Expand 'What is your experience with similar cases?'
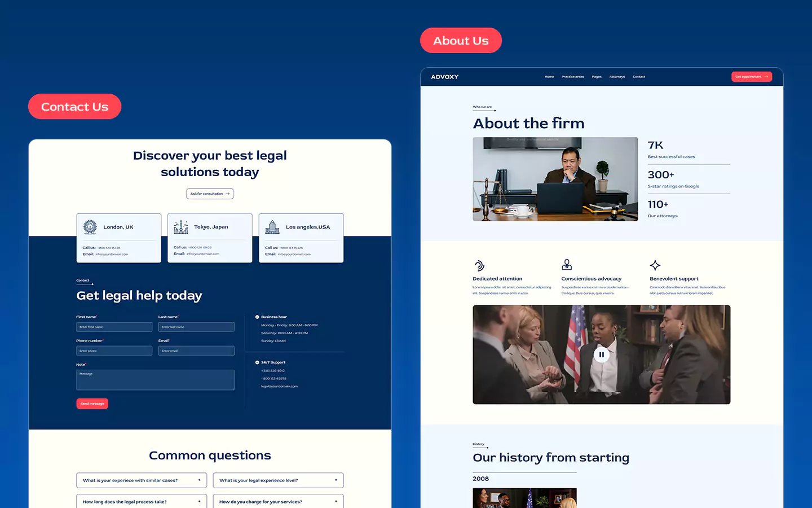812x508 pixels. [142, 480]
